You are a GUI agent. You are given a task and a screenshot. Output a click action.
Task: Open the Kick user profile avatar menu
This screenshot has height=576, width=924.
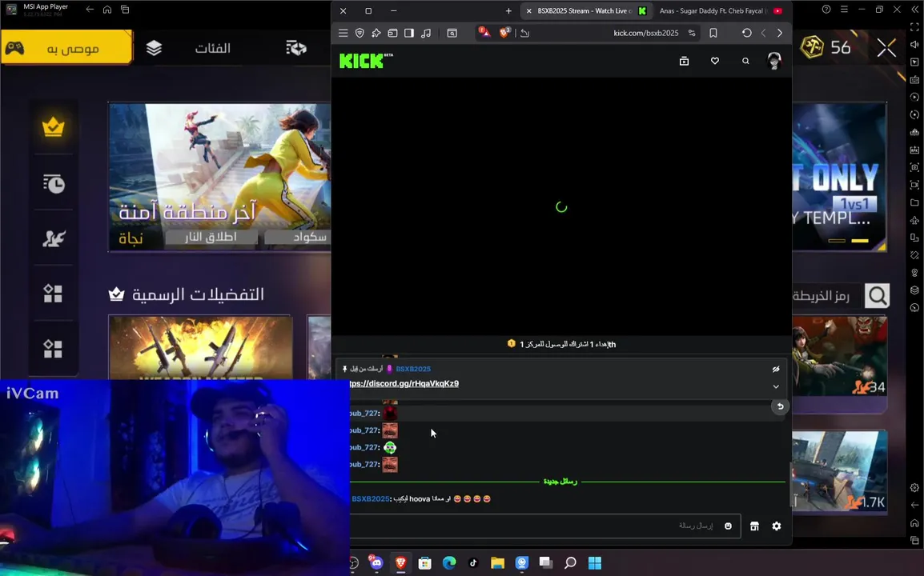(774, 61)
